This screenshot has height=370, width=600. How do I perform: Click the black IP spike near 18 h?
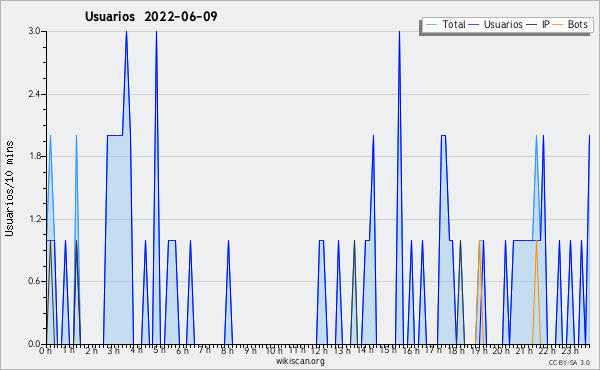460,293
